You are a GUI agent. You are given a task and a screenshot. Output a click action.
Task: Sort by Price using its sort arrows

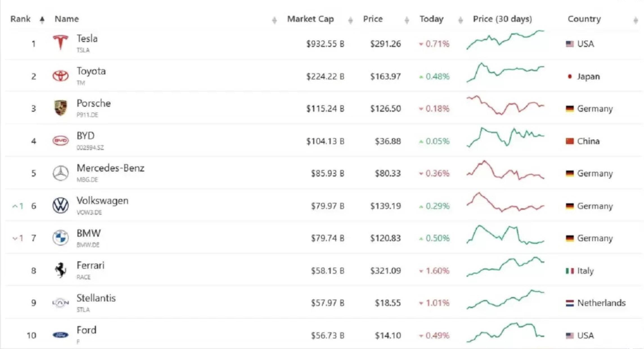pos(407,20)
